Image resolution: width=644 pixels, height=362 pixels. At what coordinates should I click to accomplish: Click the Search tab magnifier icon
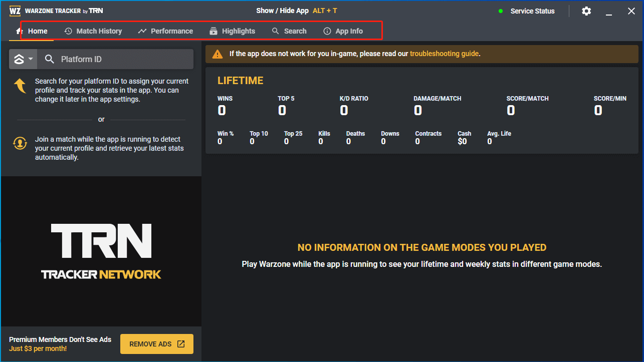click(276, 31)
